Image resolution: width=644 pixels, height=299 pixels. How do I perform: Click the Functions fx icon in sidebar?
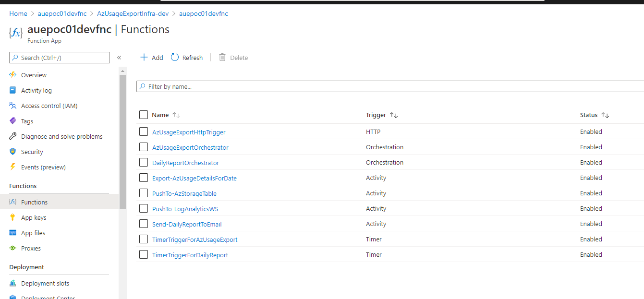coord(13,202)
